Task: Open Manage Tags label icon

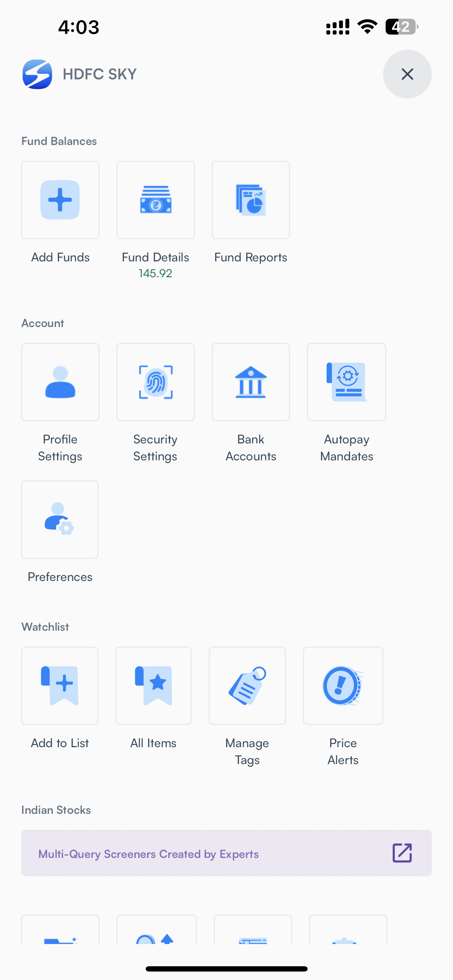Action: click(247, 685)
